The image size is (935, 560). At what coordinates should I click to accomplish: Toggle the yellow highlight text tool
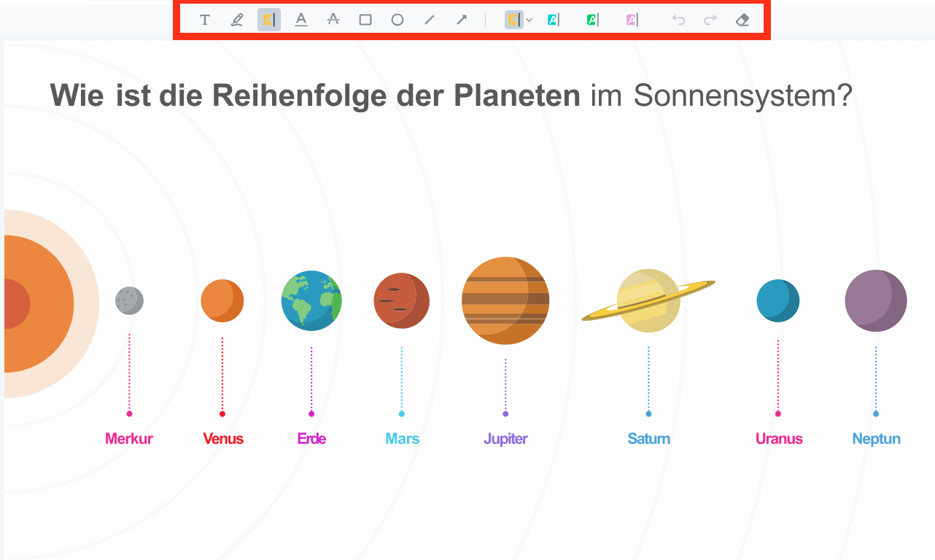click(x=268, y=20)
